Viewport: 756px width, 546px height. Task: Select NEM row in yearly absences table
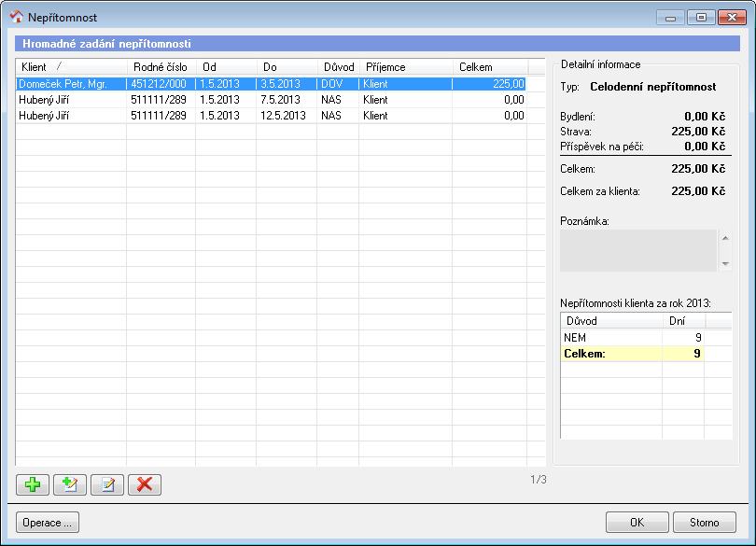pyautogui.click(x=632, y=338)
